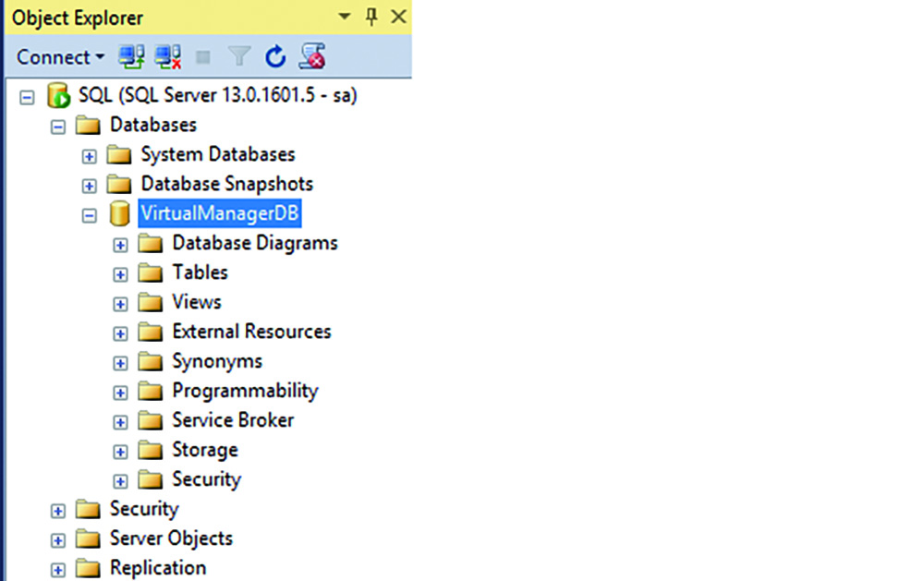
Task: Click the SQL Server instance icon
Action: pos(59,95)
